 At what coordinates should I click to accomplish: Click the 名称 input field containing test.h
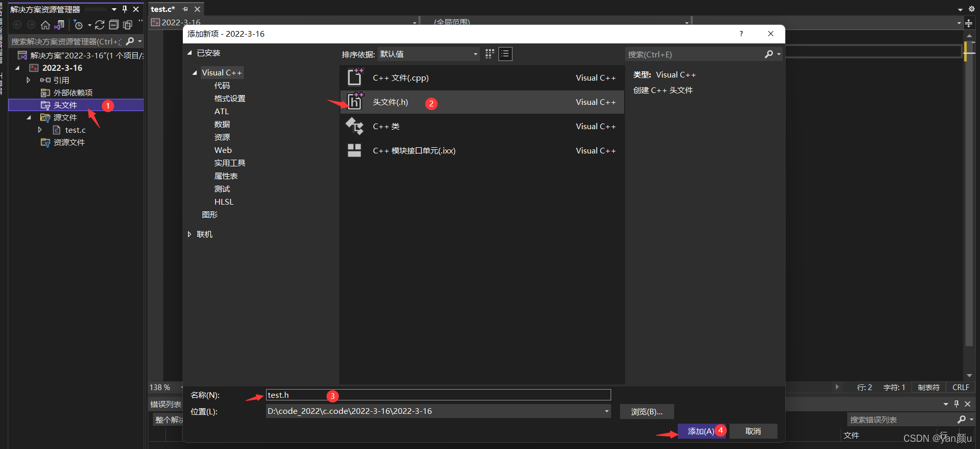(x=438, y=395)
